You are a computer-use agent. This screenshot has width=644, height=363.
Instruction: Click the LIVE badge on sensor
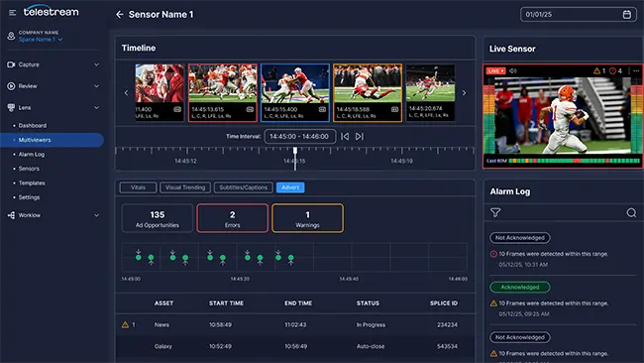click(495, 70)
